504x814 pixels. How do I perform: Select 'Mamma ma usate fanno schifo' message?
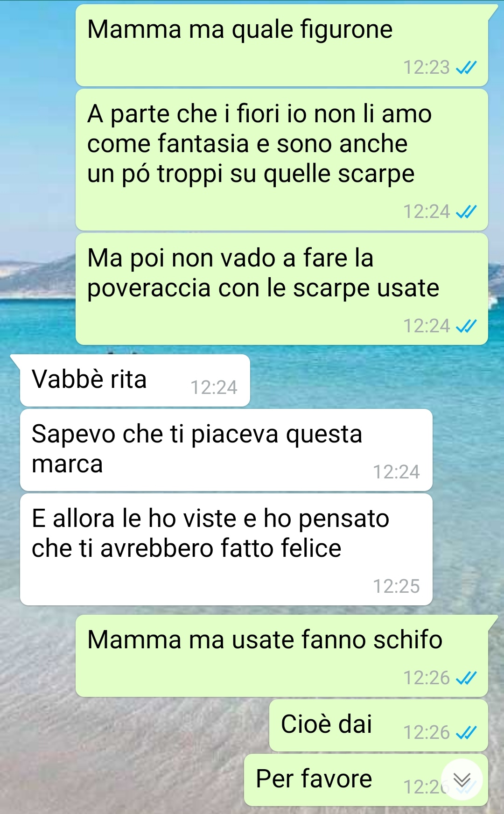coord(282,656)
